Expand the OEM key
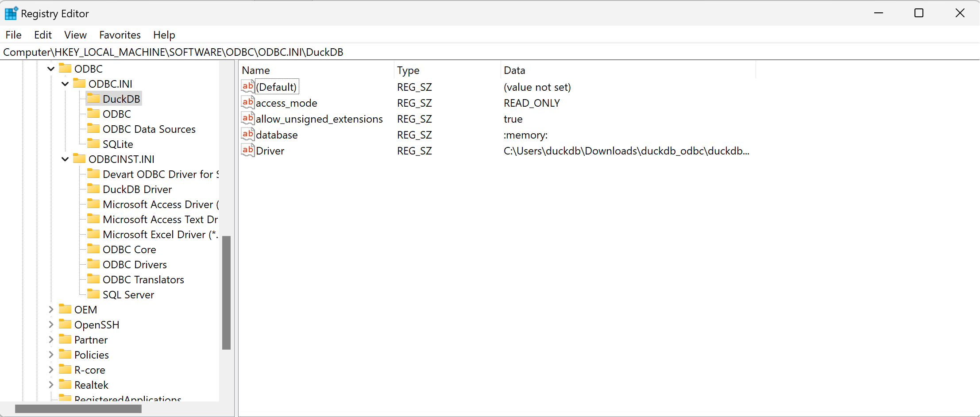 (x=50, y=309)
